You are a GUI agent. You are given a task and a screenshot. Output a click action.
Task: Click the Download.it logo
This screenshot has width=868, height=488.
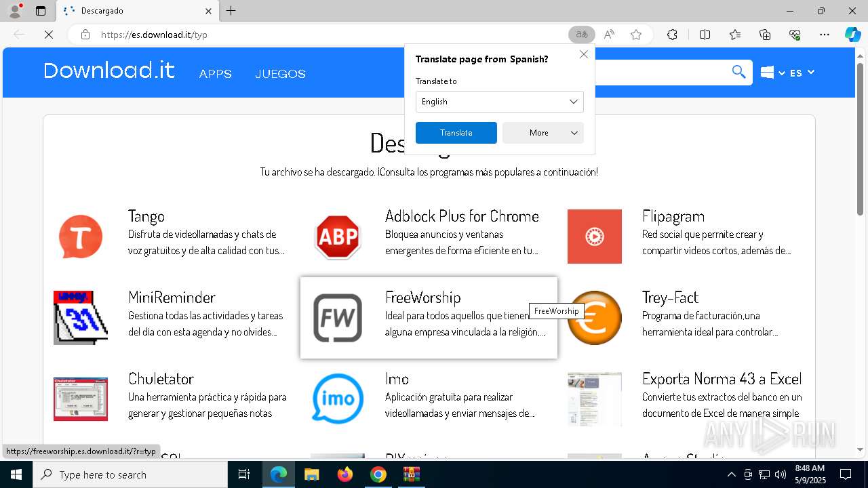(109, 70)
